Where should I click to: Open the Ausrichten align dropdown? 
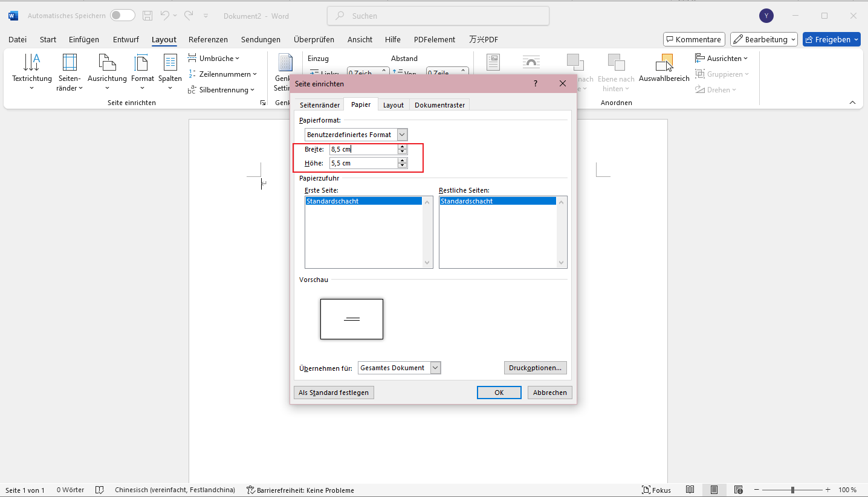click(x=721, y=59)
